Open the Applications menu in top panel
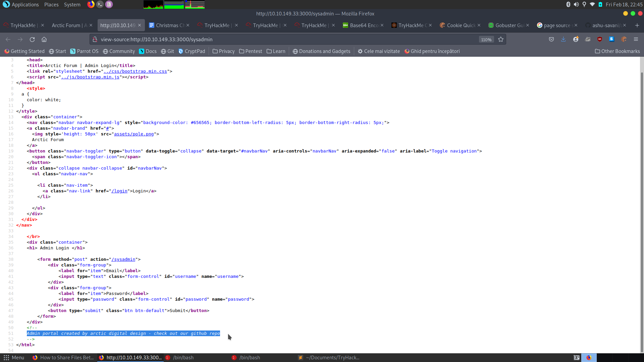 (21, 5)
